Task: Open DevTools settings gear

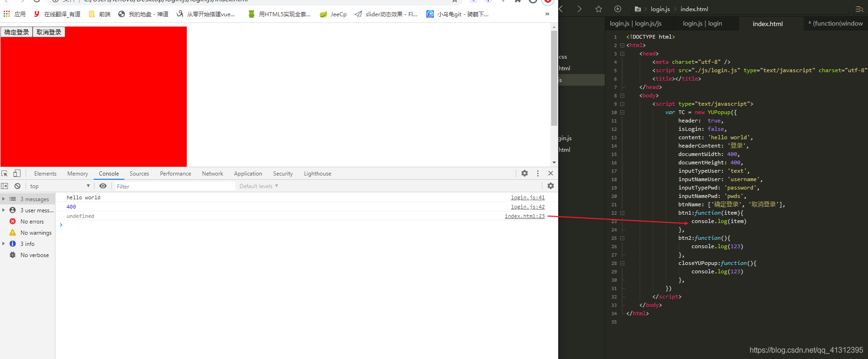Action: point(525,173)
